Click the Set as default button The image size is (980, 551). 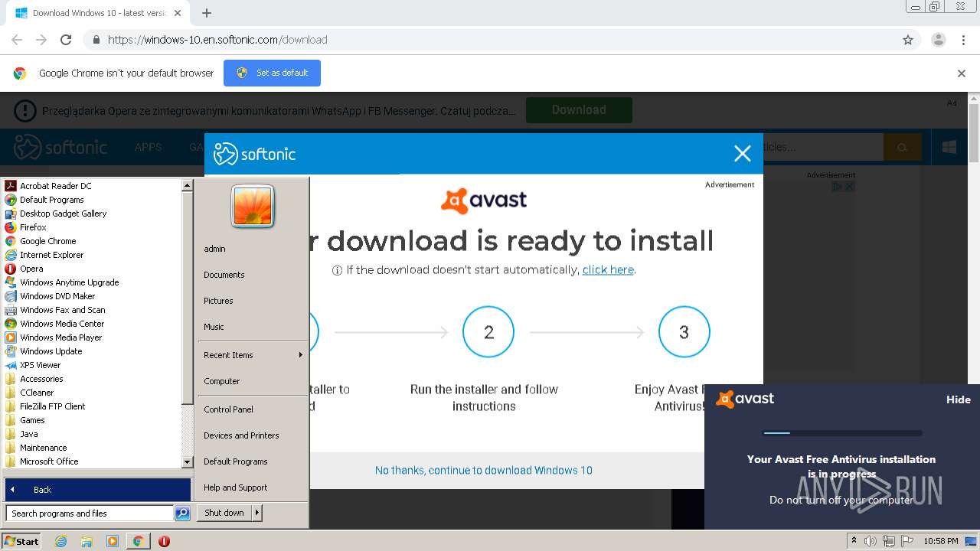272,73
